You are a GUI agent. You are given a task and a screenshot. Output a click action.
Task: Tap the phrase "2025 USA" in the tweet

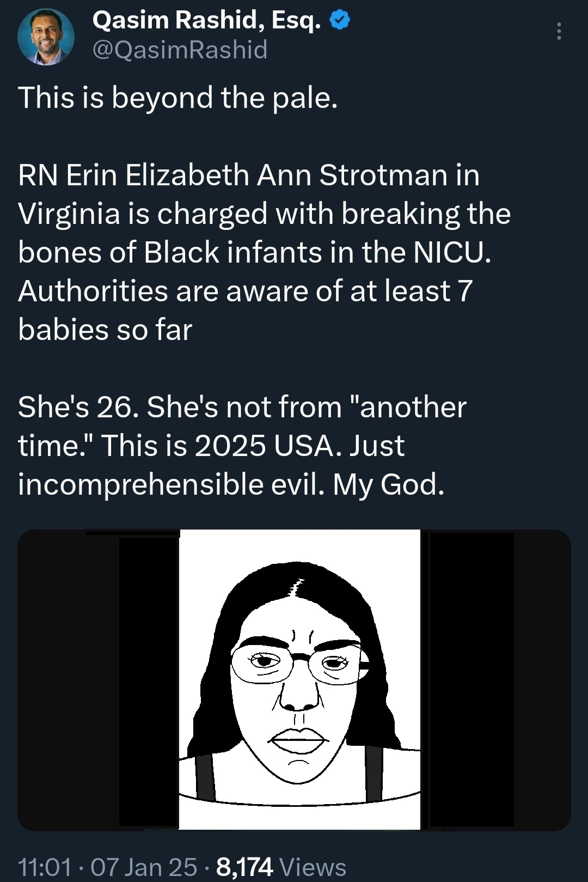[x=268, y=446]
